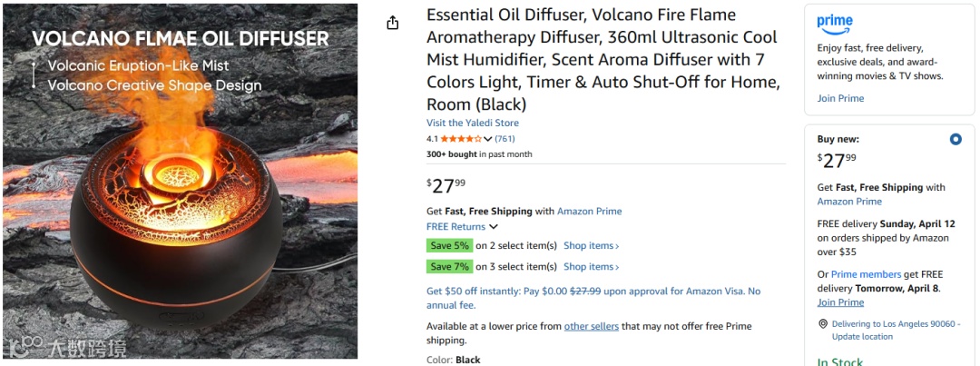Click the Save 5% green badge

pyautogui.click(x=449, y=246)
